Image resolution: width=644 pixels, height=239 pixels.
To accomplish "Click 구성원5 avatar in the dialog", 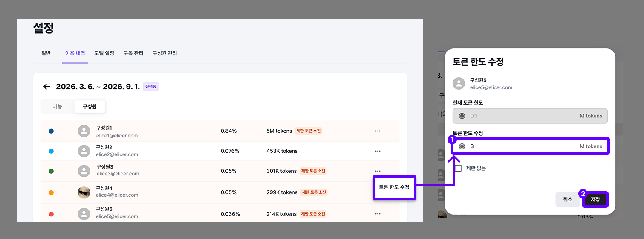I will coord(459,84).
